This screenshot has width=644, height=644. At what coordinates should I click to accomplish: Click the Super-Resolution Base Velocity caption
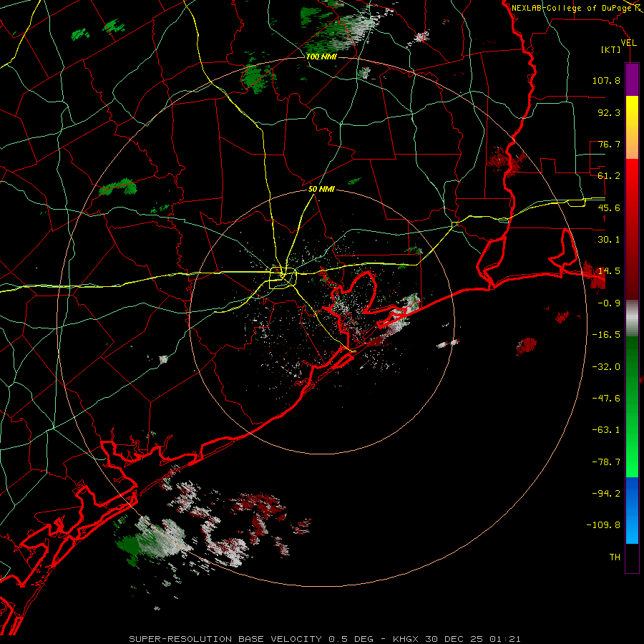click(325, 639)
